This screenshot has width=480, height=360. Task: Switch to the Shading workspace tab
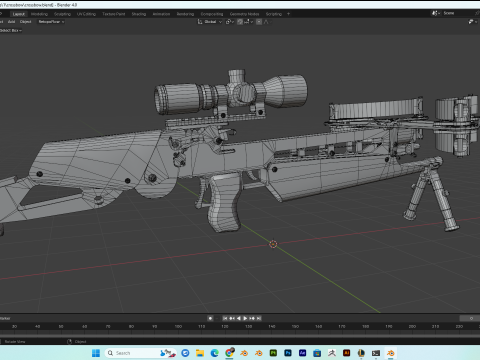point(139,14)
